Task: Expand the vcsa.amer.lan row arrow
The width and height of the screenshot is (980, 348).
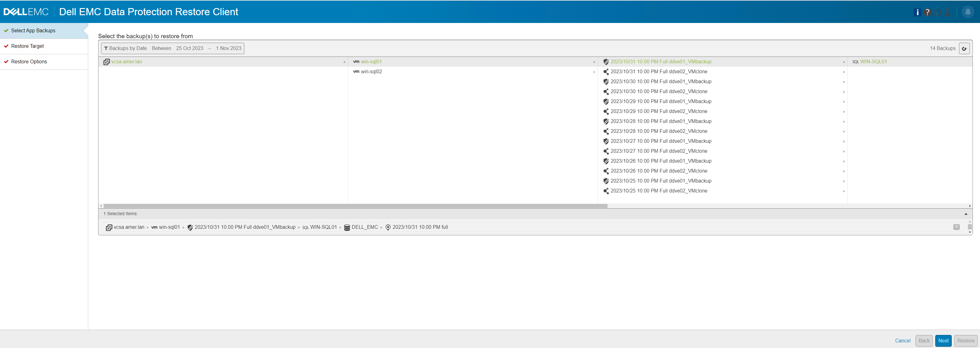Action: click(x=344, y=62)
